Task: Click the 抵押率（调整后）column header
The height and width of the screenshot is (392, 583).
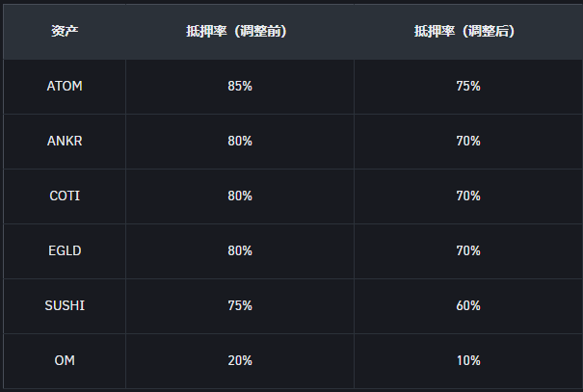Action: (x=467, y=31)
